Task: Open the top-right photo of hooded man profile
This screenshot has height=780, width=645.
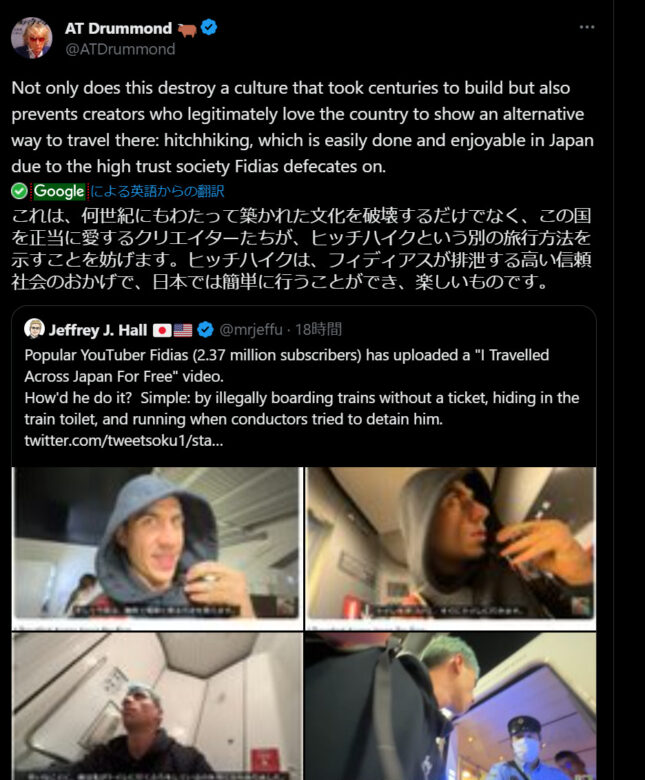Action: coord(451,549)
